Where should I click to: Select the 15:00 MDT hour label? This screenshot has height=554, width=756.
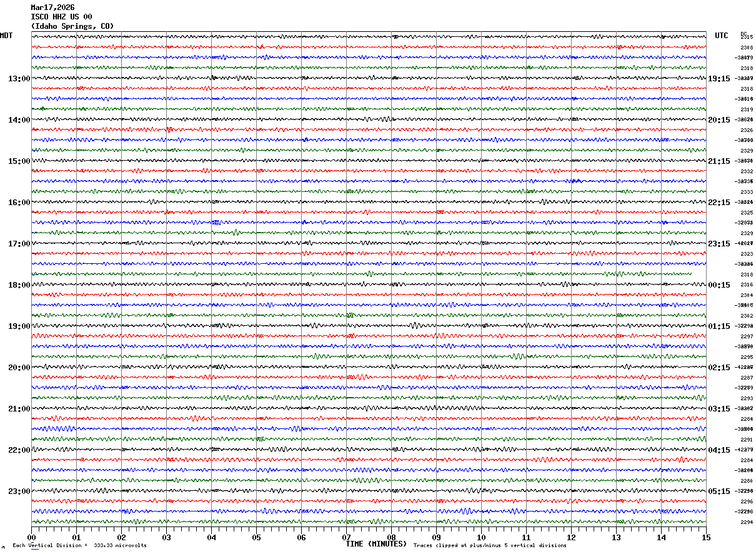19,161
